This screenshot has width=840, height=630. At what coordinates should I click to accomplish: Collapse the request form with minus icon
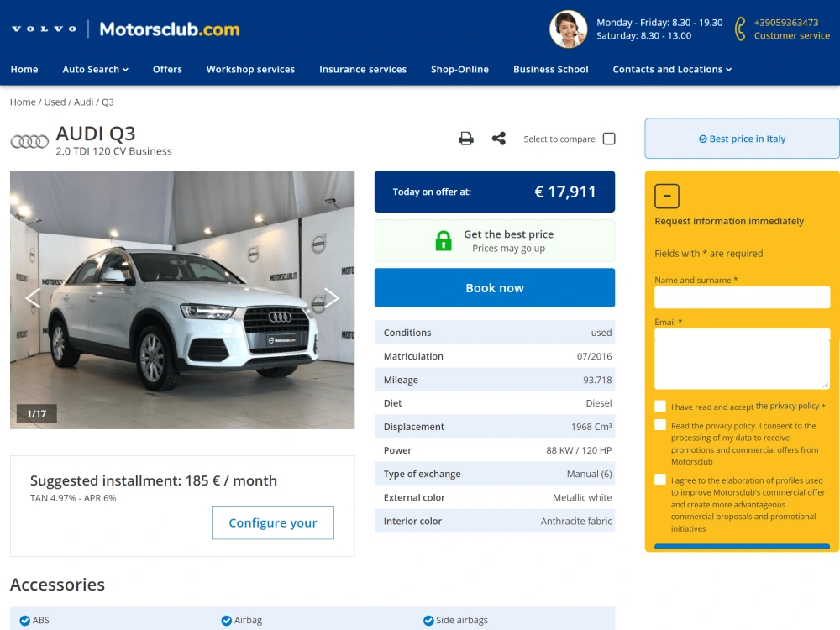pos(667,196)
